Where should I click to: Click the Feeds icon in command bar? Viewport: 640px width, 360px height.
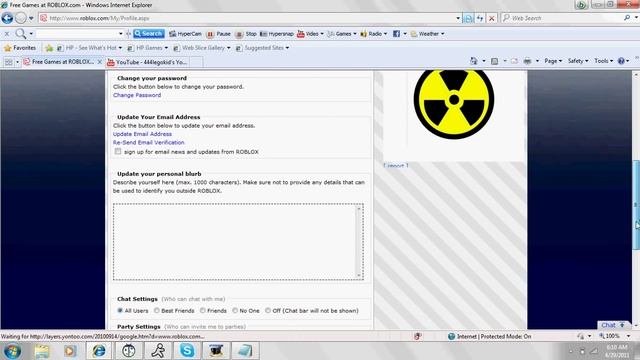click(x=494, y=61)
